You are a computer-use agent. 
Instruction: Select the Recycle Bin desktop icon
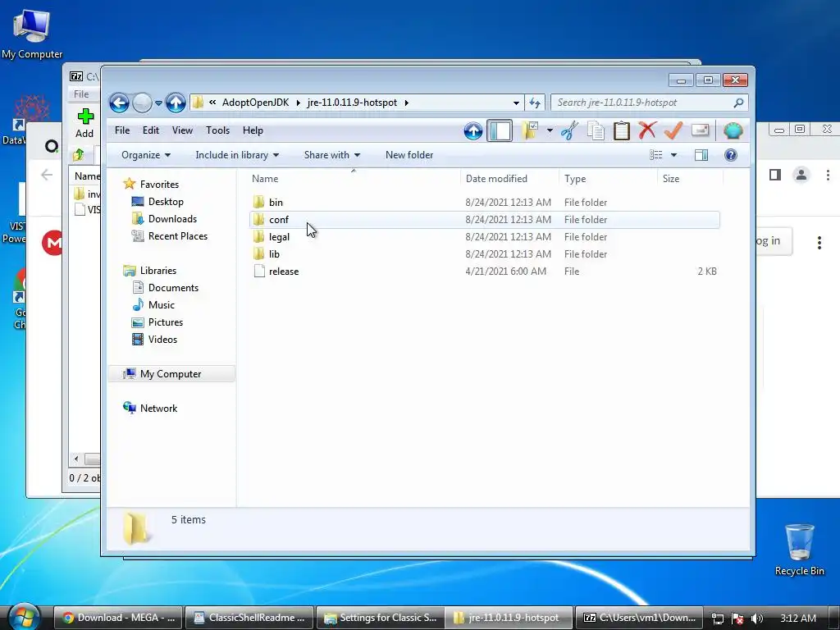[799, 550]
